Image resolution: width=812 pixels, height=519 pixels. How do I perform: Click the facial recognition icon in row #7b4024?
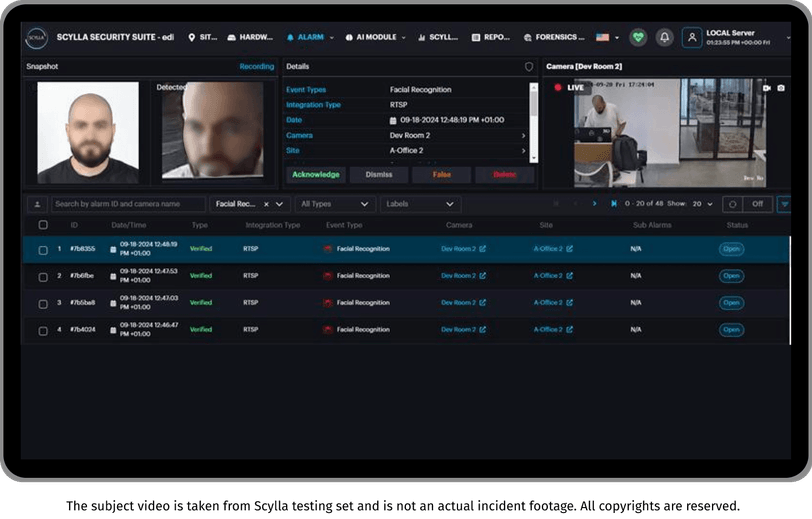pyautogui.click(x=327, y=329)
